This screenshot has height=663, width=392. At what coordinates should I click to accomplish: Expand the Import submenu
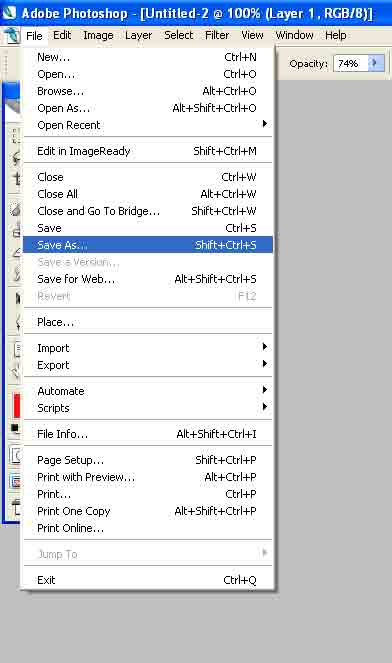click(x=148, y=348)
